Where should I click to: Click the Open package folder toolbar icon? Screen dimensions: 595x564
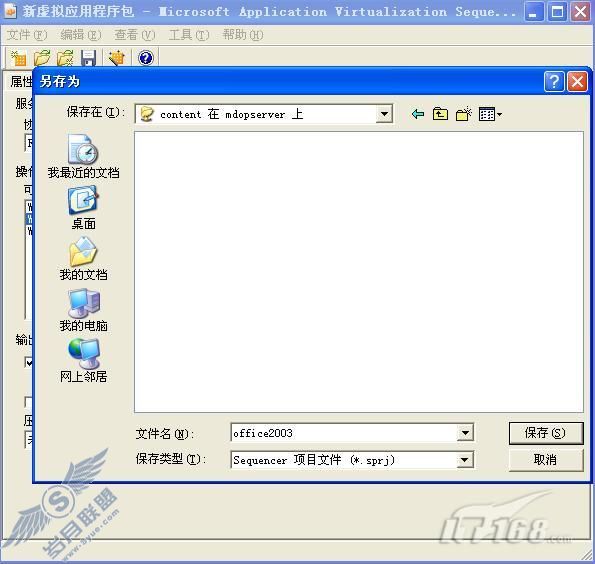pyautogui.click(x=42, y=58)
